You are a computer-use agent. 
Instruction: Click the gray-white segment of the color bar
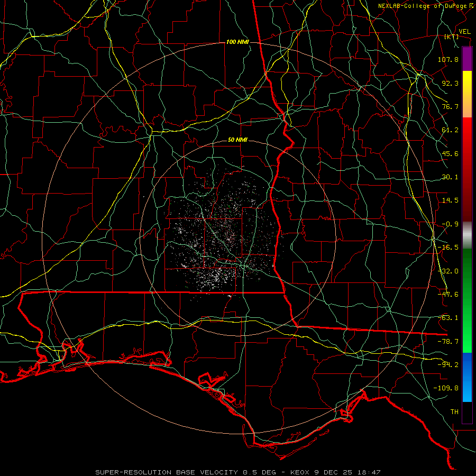coord(467,235)
